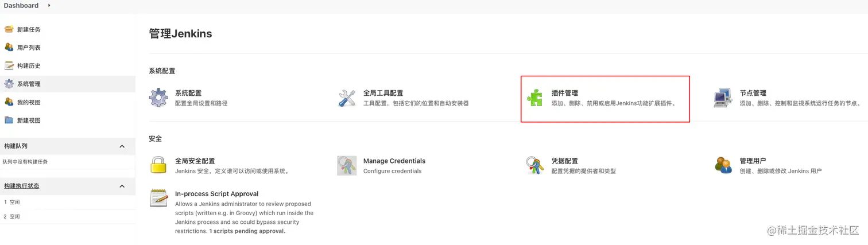Expand the Dashboard breadcrumb arrow

[49, 5]
